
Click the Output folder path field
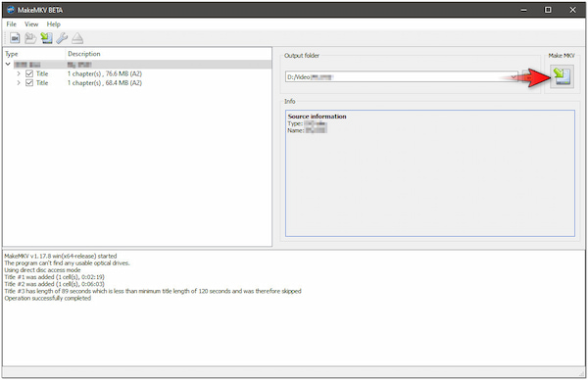tap(402, 76)
